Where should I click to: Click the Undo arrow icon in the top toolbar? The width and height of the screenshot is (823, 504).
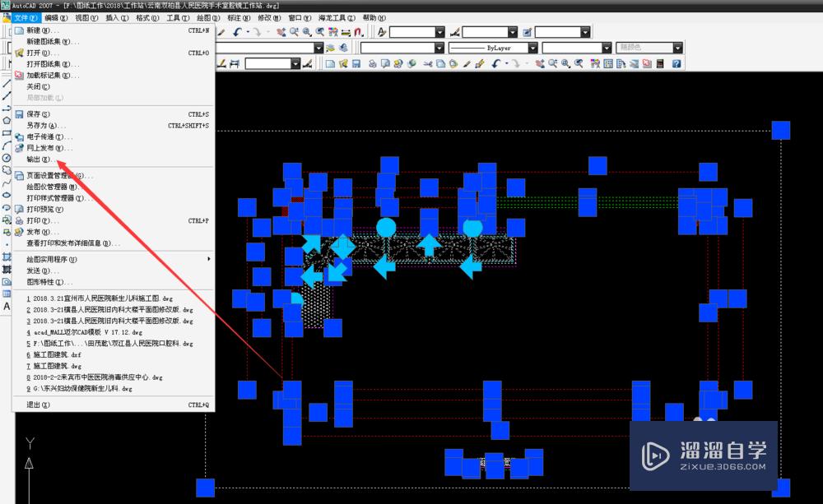point(235,32)
